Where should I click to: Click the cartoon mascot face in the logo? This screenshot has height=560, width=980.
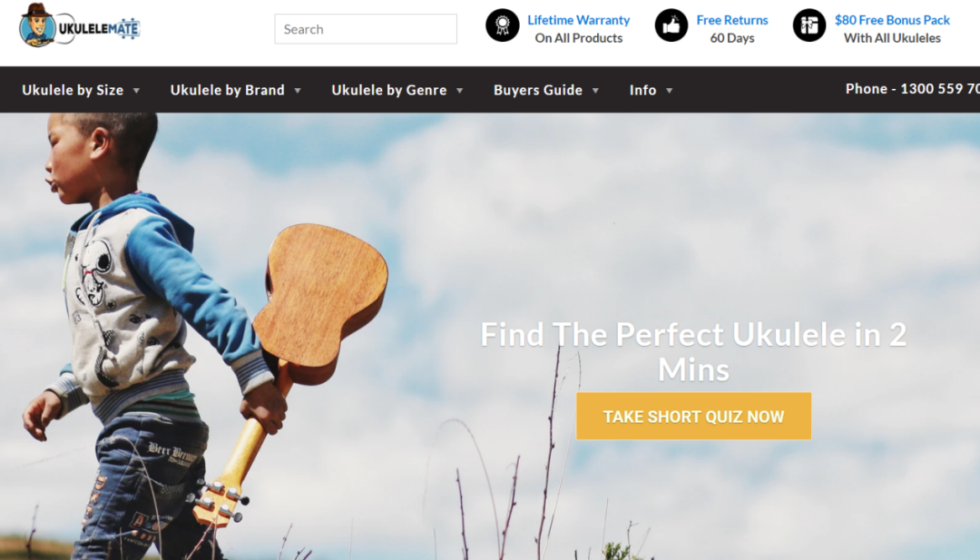point(37,27)
